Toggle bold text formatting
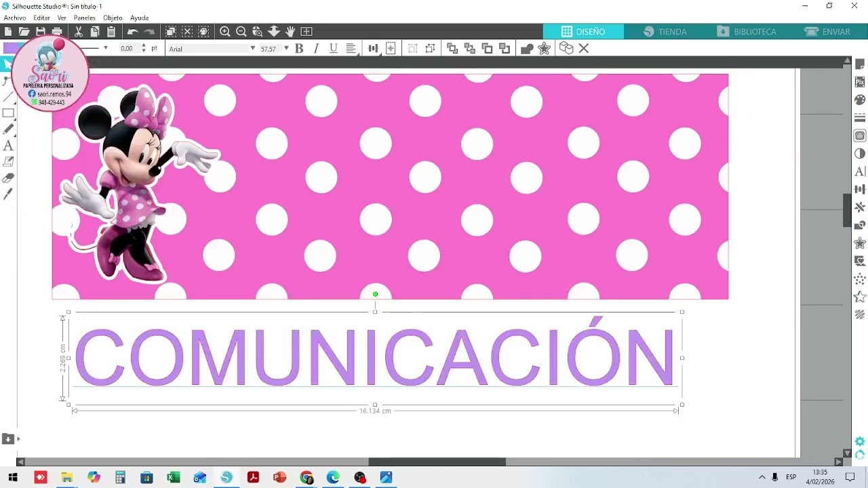 [x=299, y=48]
